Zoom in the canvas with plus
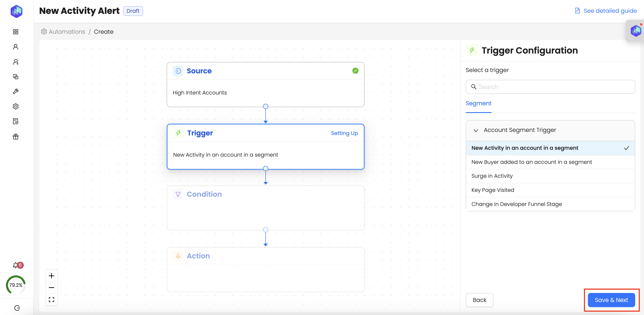This screenshot has width=644, height=315. coord(52,276)
